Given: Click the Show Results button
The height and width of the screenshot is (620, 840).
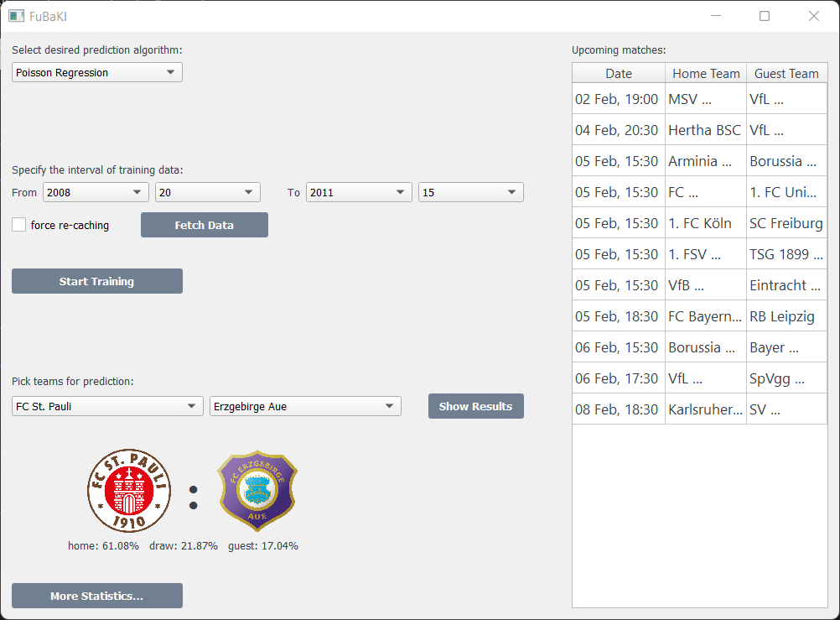Looking at the screenshot, I should [x=475, y=406].
